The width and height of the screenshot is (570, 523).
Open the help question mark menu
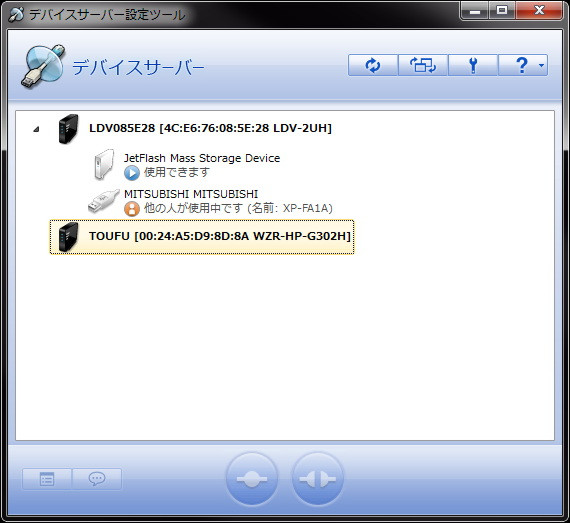(523, 65)
